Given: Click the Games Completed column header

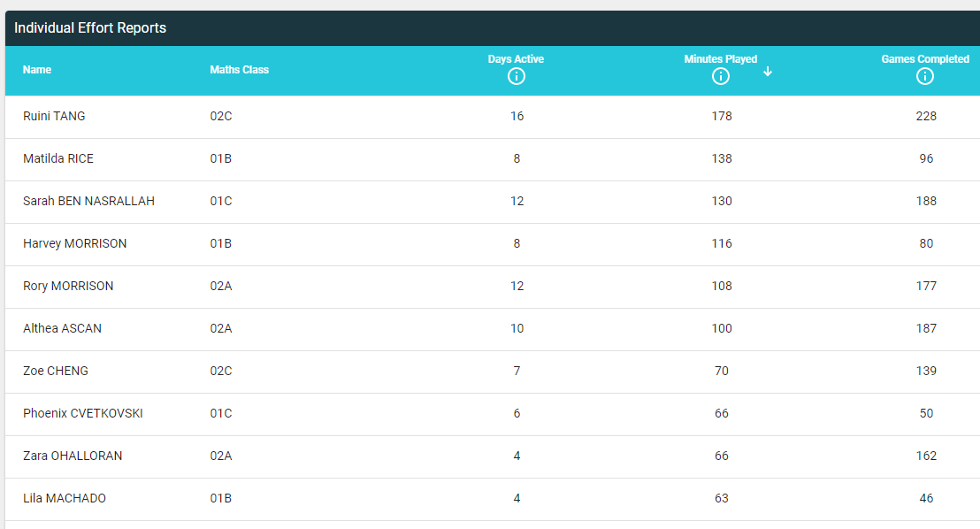Looking at the screenshot, I should pyautogui.click(x=925, y=59).
